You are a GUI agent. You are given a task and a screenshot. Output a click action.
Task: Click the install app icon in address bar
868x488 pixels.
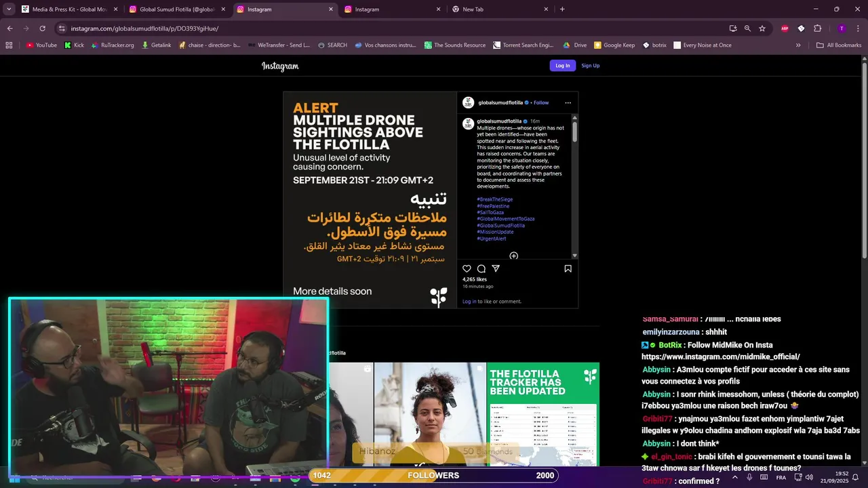[x=733, y=28]
